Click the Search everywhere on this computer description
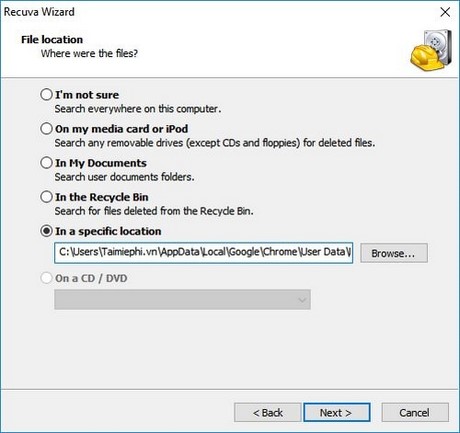This screenshot has width=460, height=433. coord(138,109)
